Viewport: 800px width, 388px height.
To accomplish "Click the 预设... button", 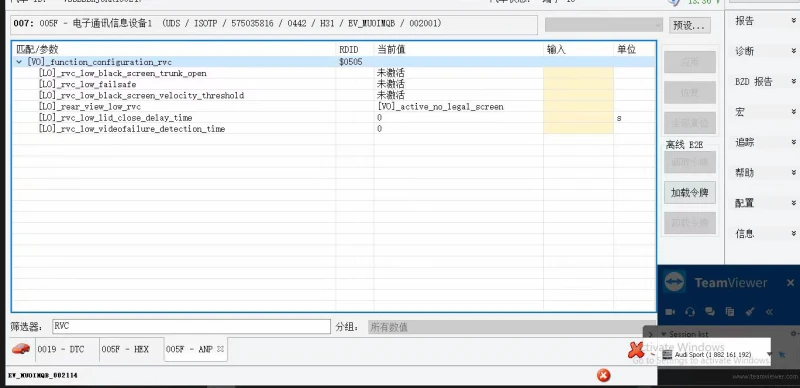I will coord(690,25).
